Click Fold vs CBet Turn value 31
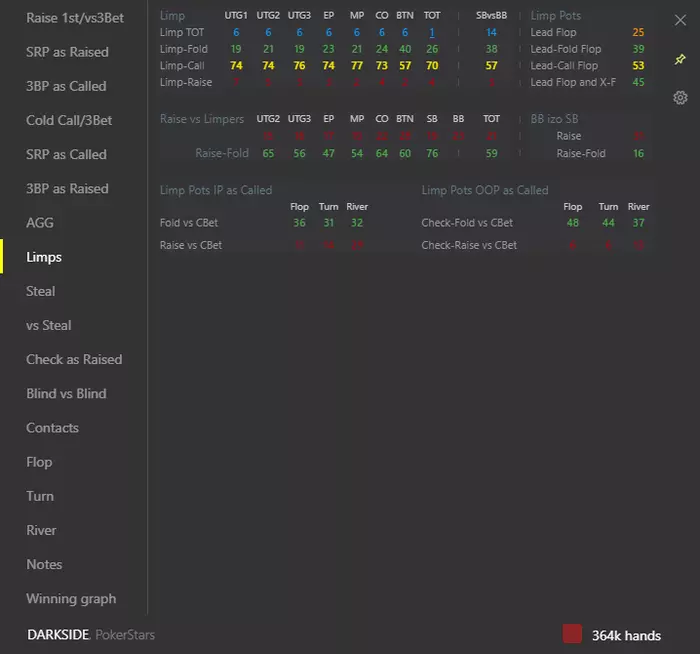The width and height of the screenshot is (700, 654). coord(329,223)
